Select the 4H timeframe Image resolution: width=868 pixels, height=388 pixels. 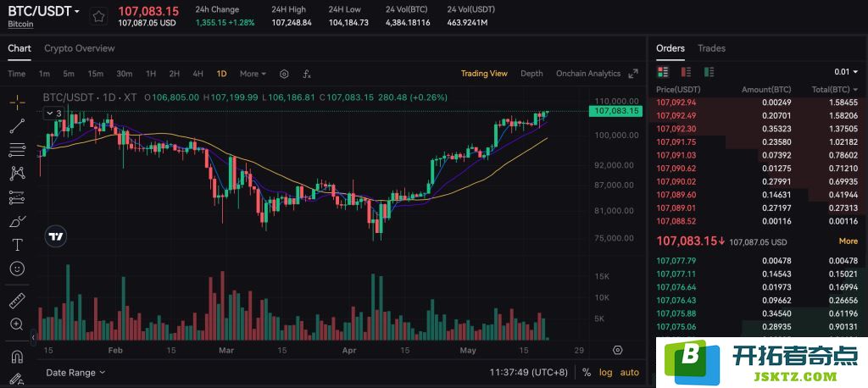[198, 74]
